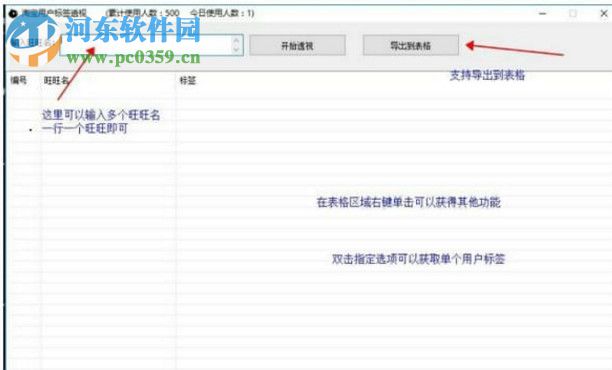
Task: Click the 开始透视 button
Action: (x=297, y=45)
